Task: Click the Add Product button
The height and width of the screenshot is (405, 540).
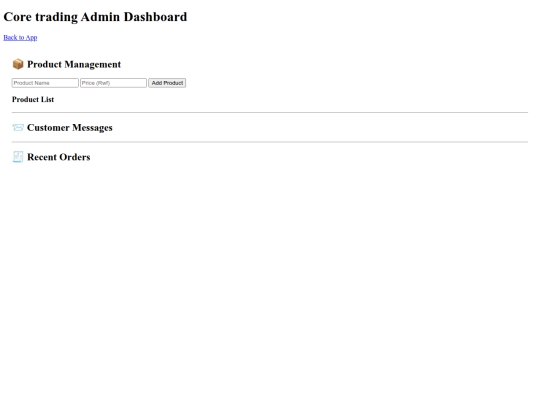Action: coord(167,83)
